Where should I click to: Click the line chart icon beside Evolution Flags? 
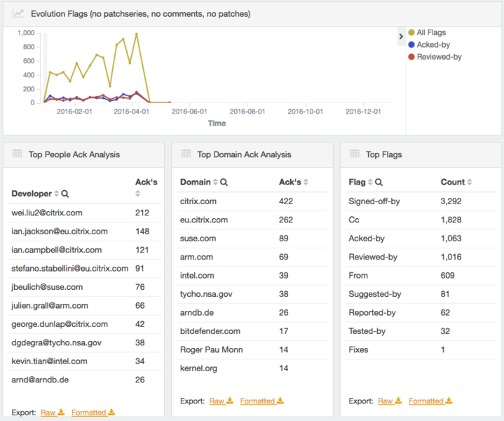coord(18,13)
